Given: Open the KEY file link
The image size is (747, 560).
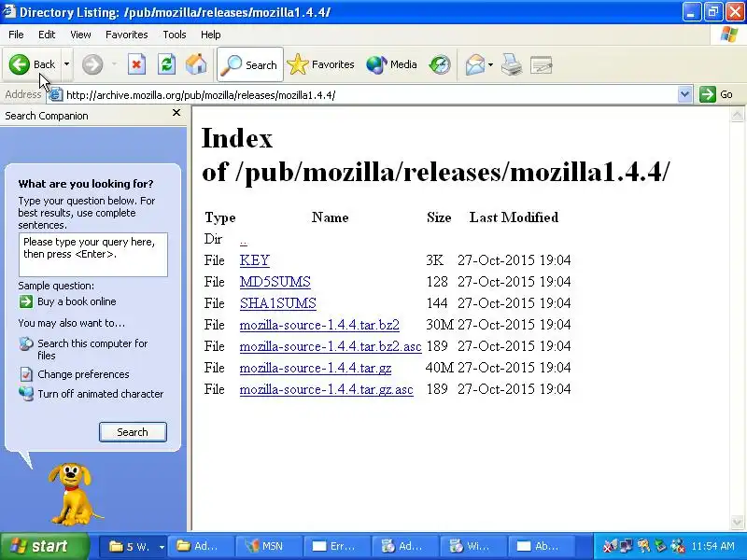Looking at the screenshot, I should [255, 260].
